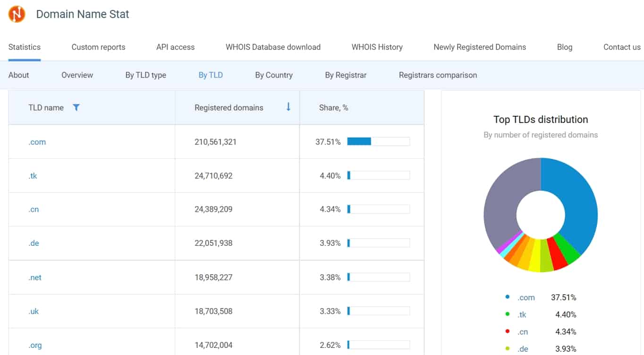This screenshot has height=355, width=644.
Task: Click the 3.33% share cell text
Action: 330,311
